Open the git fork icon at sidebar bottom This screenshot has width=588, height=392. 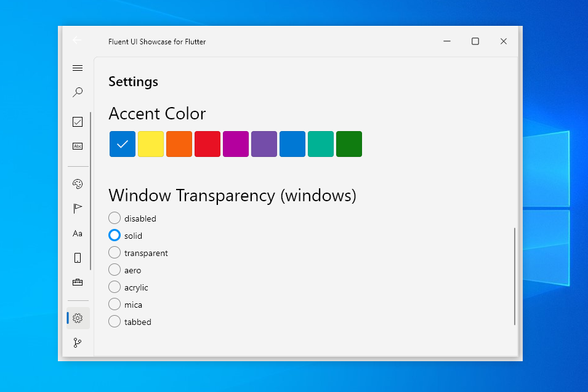coord(78,342)
